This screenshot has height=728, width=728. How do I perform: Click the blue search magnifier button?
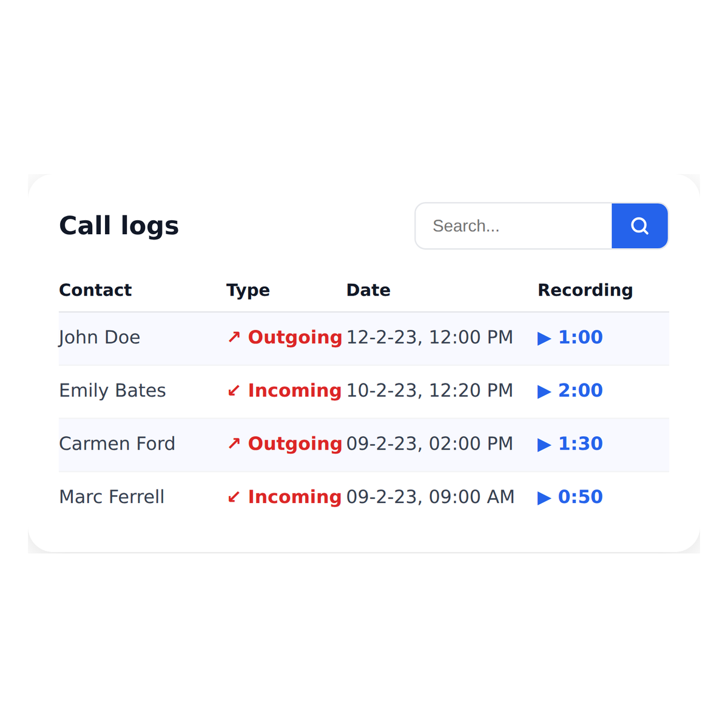639,226
